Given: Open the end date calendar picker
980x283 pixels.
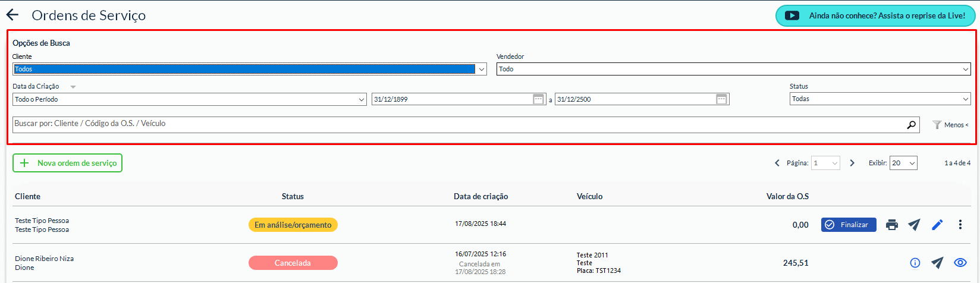Looking at the screenshot, I should 721,99.
